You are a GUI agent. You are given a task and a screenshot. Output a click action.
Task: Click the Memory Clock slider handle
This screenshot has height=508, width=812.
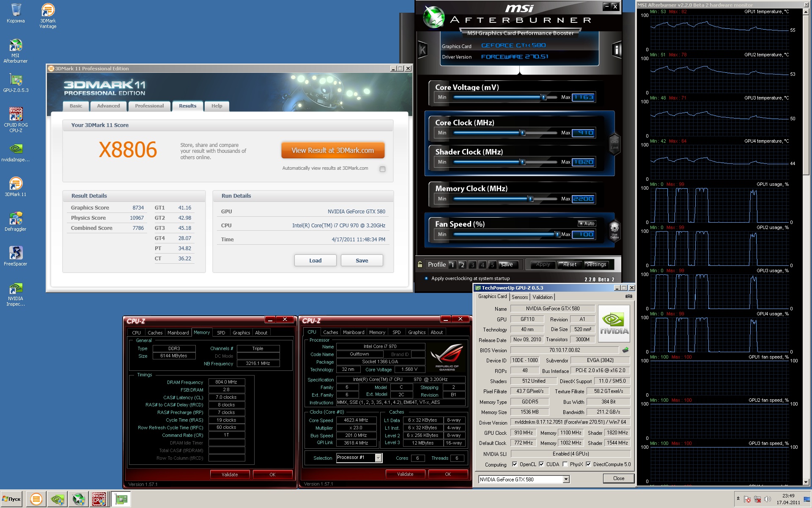(x=530, y=199)
